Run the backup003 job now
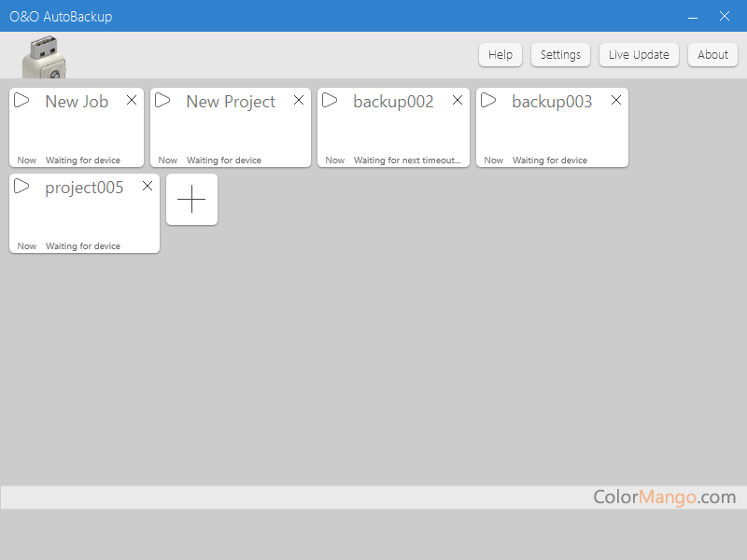 (488, 101)
